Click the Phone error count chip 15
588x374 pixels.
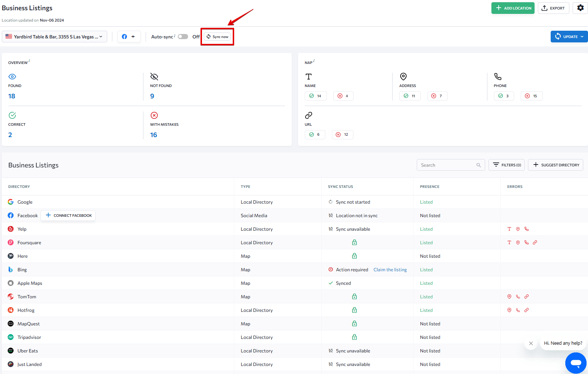(x=531, y=96)
